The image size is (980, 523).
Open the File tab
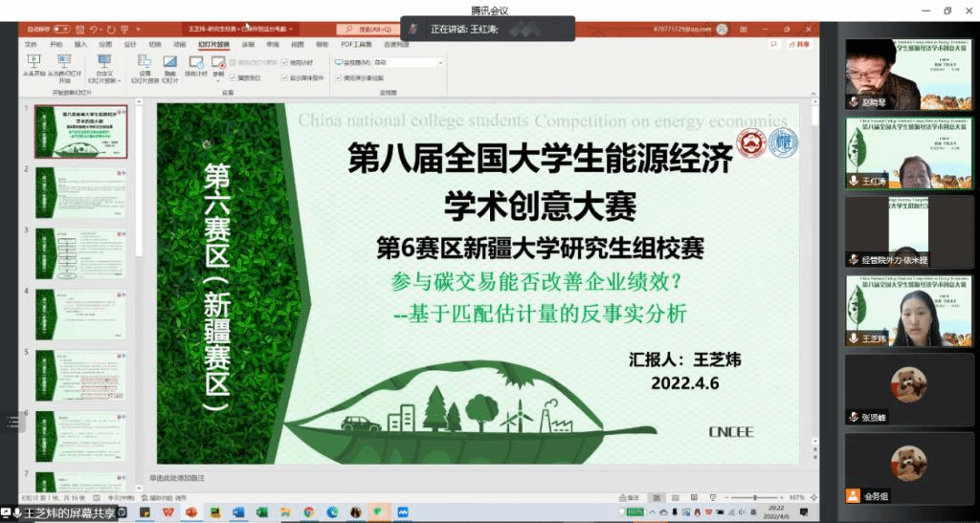click(x=31, y=44)
